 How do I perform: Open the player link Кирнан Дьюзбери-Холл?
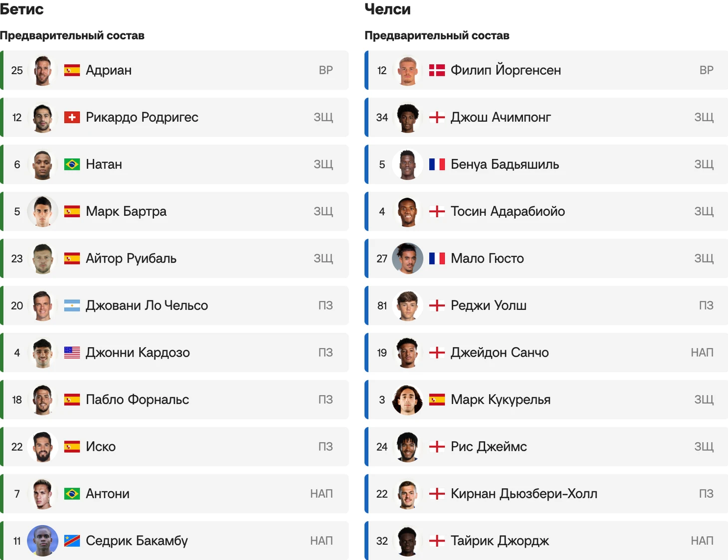point(524,494)
